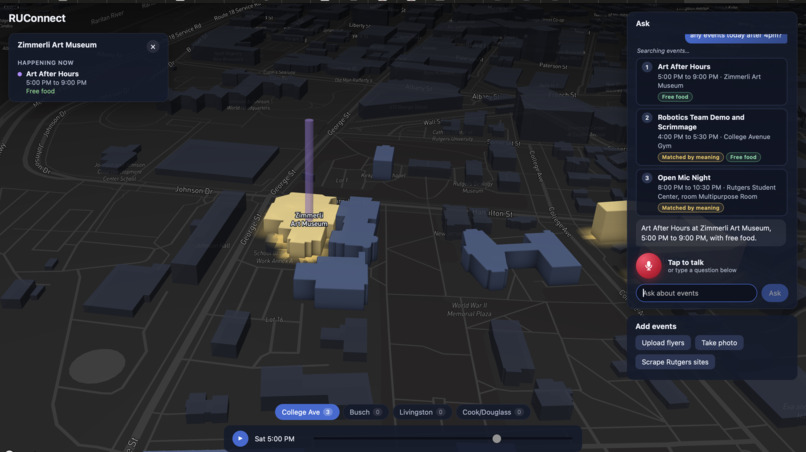Viewport: 806px width, 452px height.
Task: Select the College Ave campus tab
Action: pyautogui.click(x=307, y=412)
